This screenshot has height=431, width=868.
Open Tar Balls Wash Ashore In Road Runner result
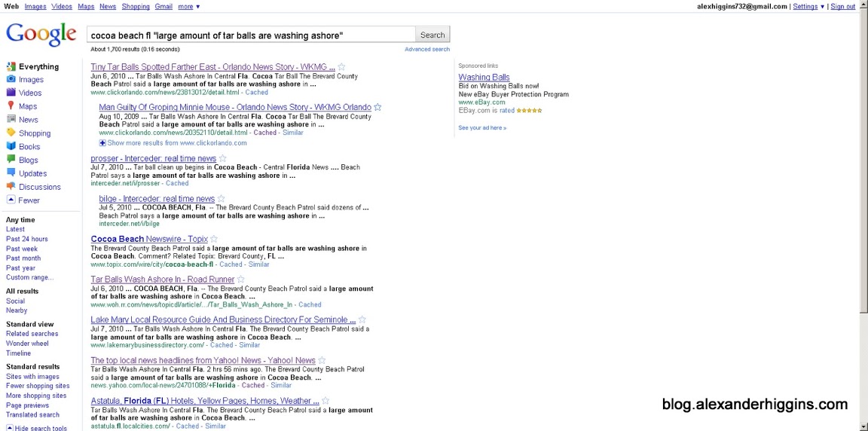click(x=162, y=280)
